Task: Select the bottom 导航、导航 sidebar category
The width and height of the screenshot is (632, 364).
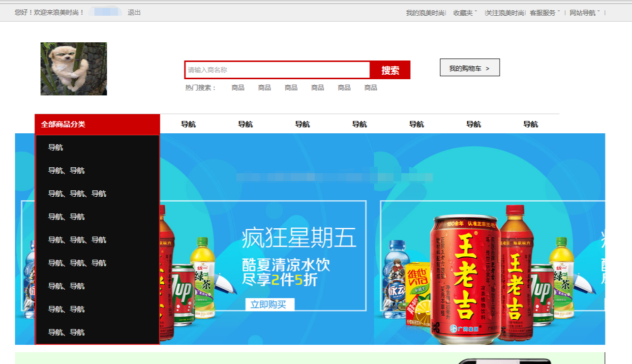Action: [65, 332]
